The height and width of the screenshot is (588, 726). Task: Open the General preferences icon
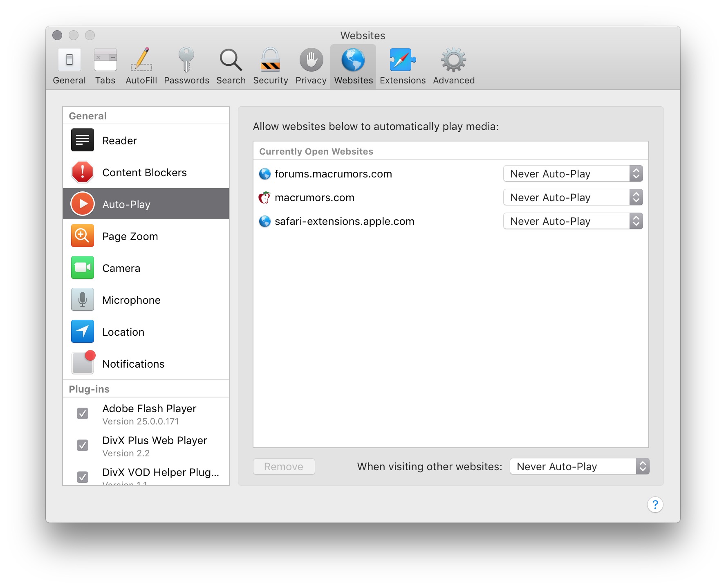tap(69, 60)
